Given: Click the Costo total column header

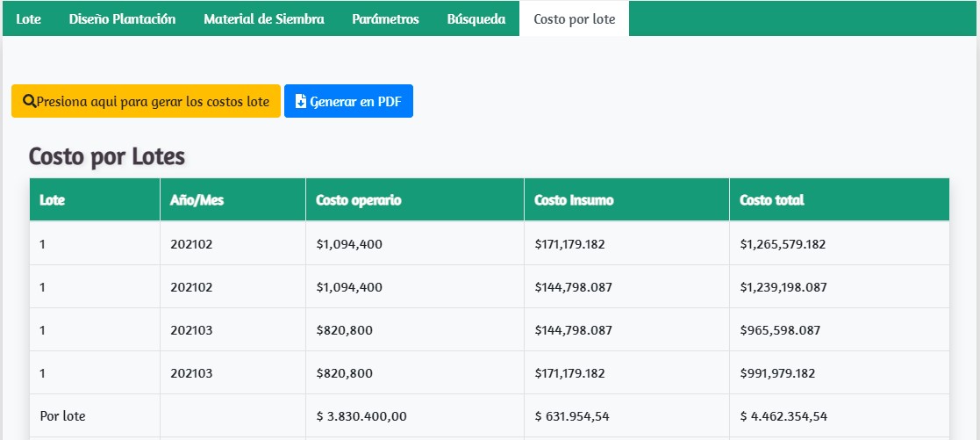Looking at the screenshot, I should (x=772, y=200).
